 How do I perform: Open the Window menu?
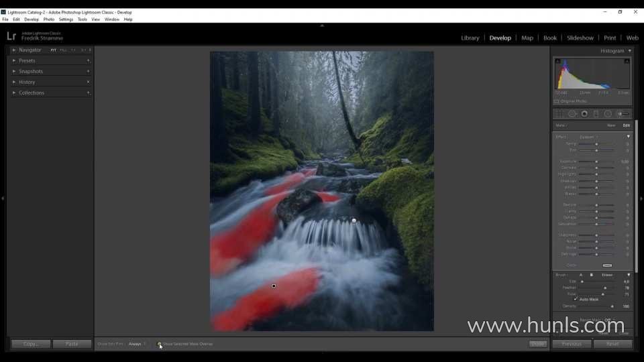click(x=112, y=19)
